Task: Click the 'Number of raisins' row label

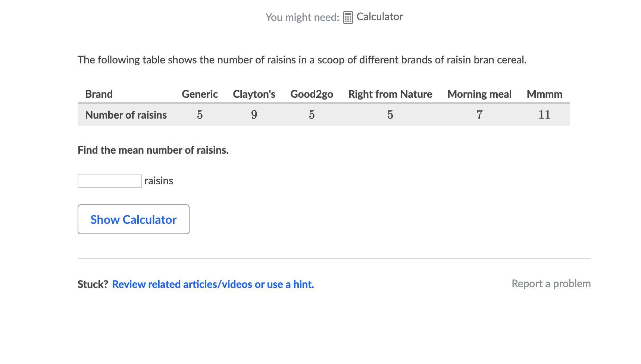Action: [126, 115]
